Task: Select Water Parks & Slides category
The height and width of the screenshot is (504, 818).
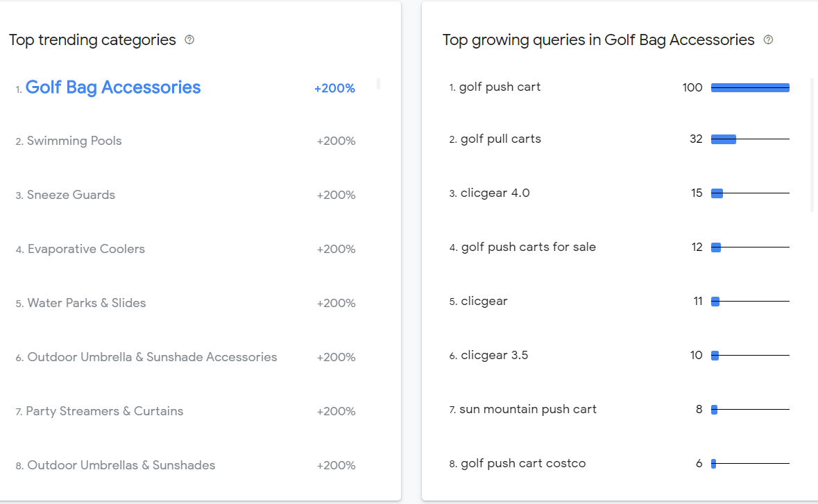Action: click(x=87, y=303)
